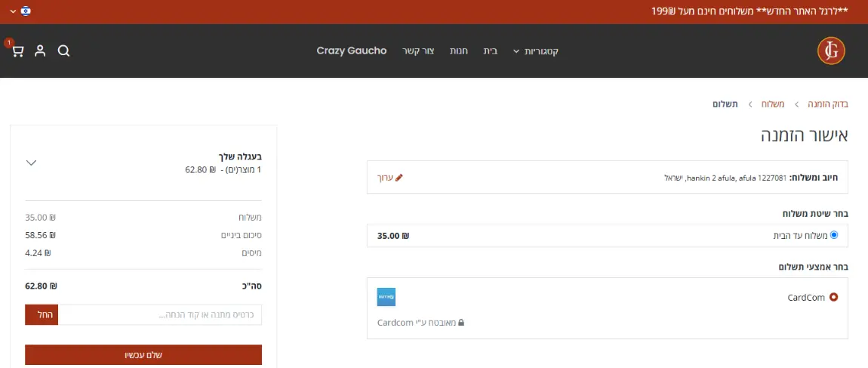
Task: Click the משלוח breadcrumb link
Action: (772, 104)
